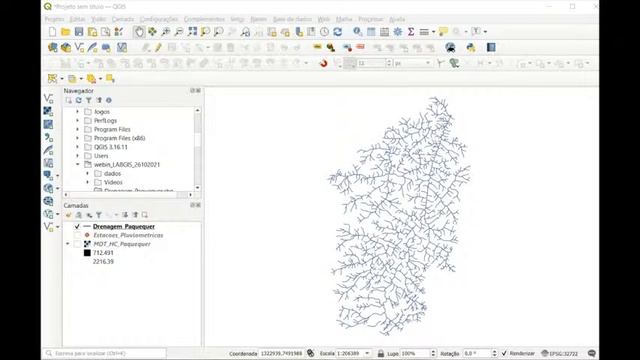Expand the Program Files (x86) folder
Viewport: 640px width, 360px height.
tap(78, 138)
